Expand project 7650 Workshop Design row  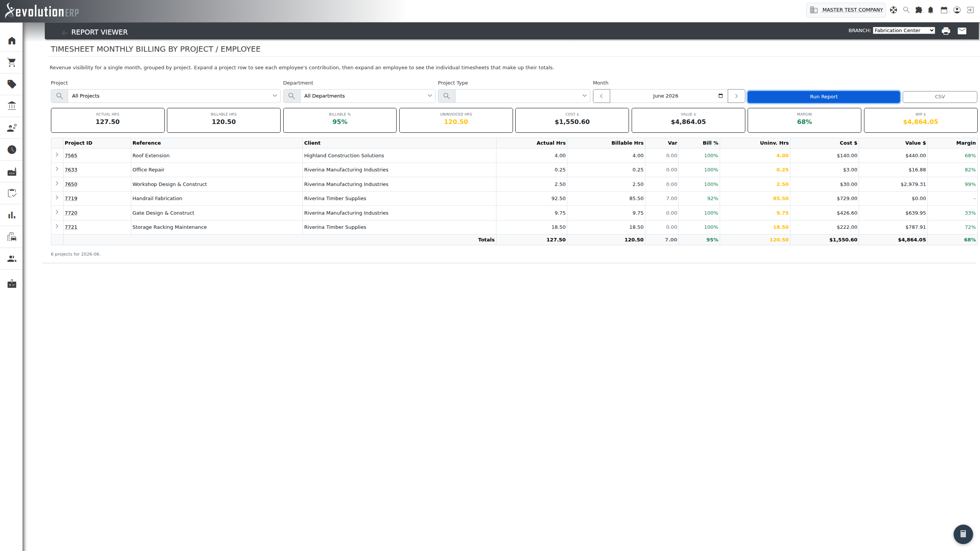pos(57,184)
